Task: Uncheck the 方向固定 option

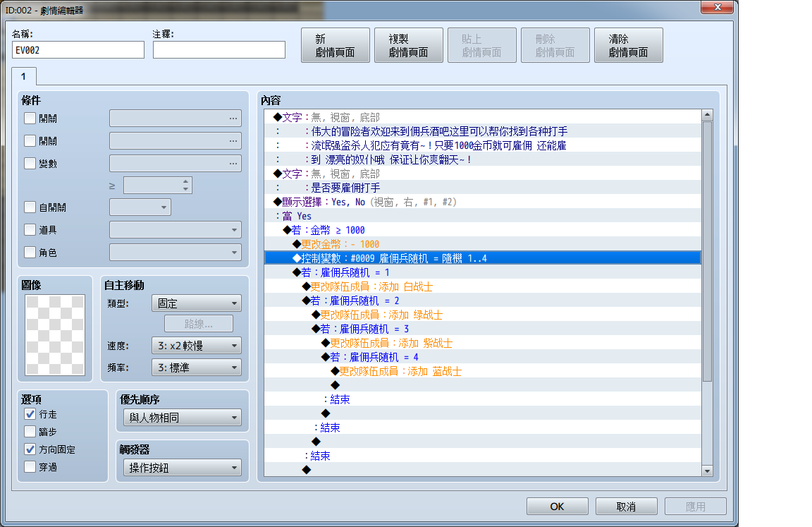Action: click(x=30, y=449)
